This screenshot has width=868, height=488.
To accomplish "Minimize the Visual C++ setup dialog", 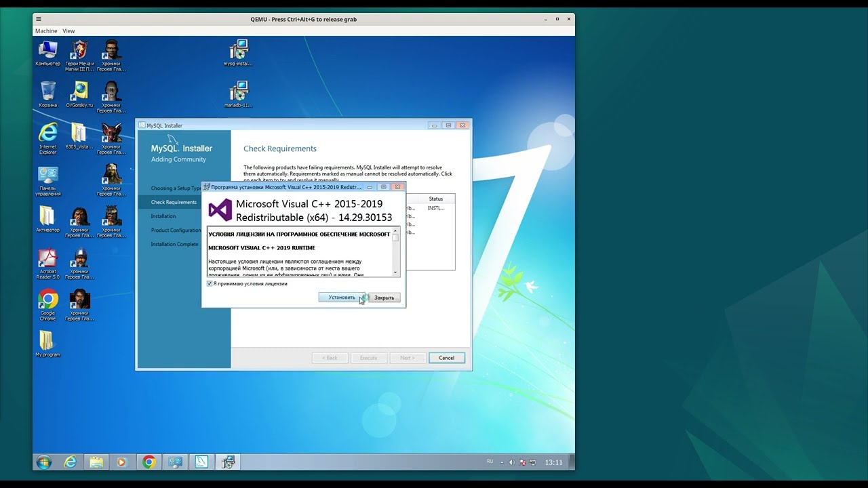I will coord(371,186).
